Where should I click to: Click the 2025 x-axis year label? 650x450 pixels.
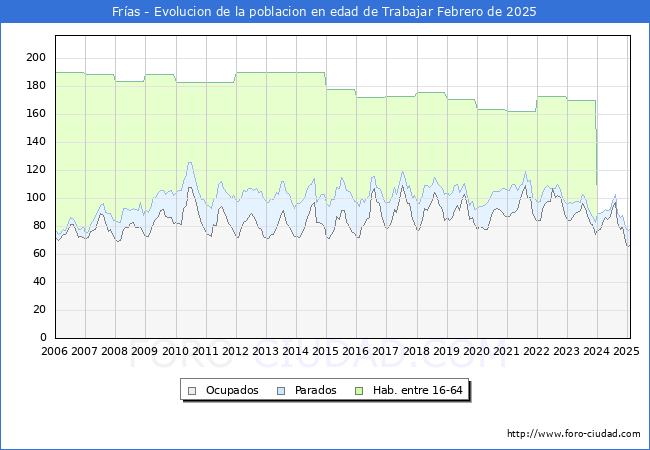click(x=626, y=351)
